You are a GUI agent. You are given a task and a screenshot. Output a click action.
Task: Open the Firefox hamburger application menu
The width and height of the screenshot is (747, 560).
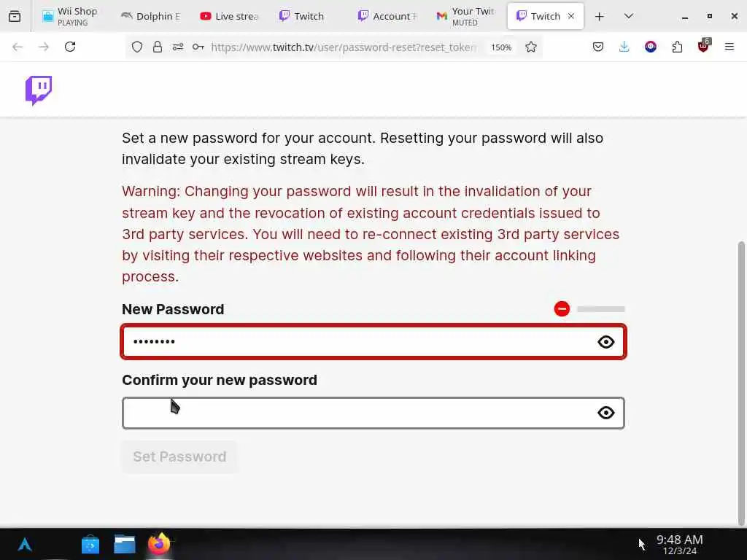pyautogui.click(x=729, y=47)
